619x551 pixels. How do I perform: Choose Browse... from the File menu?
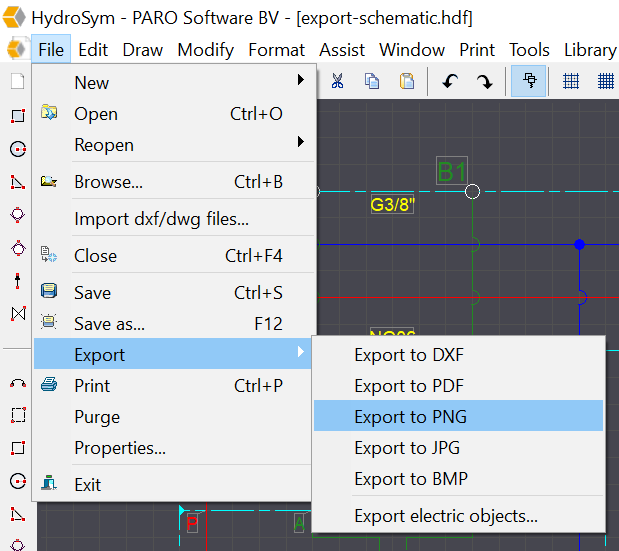pos(173,182)
